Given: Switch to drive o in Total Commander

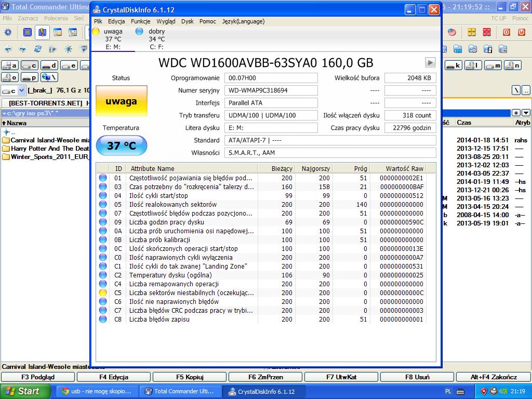Looking at the screenshot, I should [10, 77].
